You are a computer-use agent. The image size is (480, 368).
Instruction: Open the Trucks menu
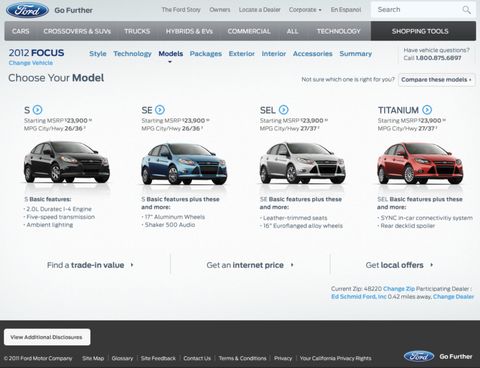pyautogui.click(x=137, y=31)
